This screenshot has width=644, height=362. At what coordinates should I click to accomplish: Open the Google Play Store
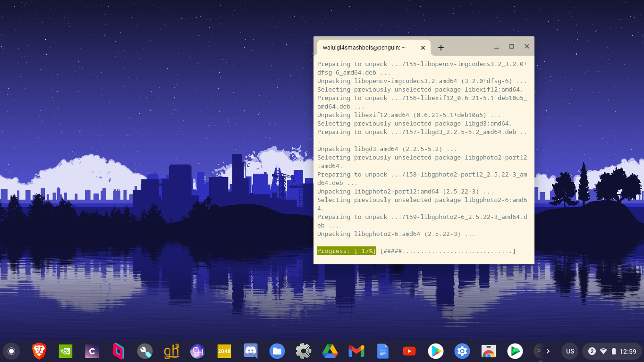point(435,351)
